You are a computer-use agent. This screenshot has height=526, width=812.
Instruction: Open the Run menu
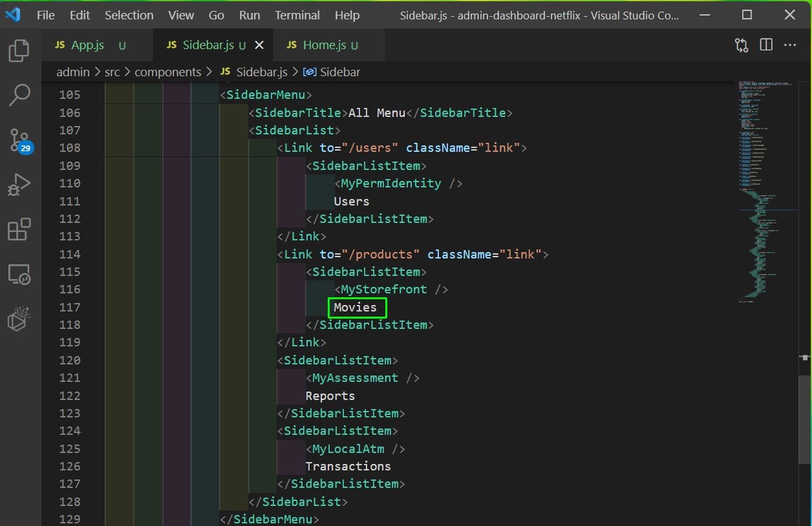[250, 15]
